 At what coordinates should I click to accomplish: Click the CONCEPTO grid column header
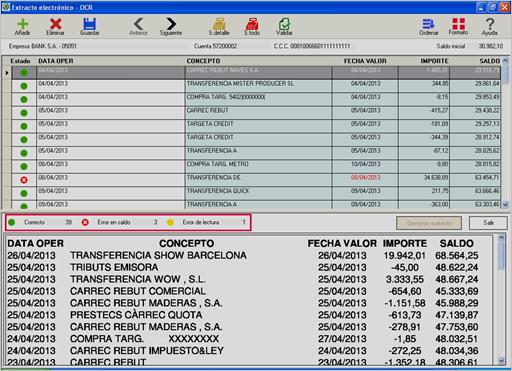point(203,61)
